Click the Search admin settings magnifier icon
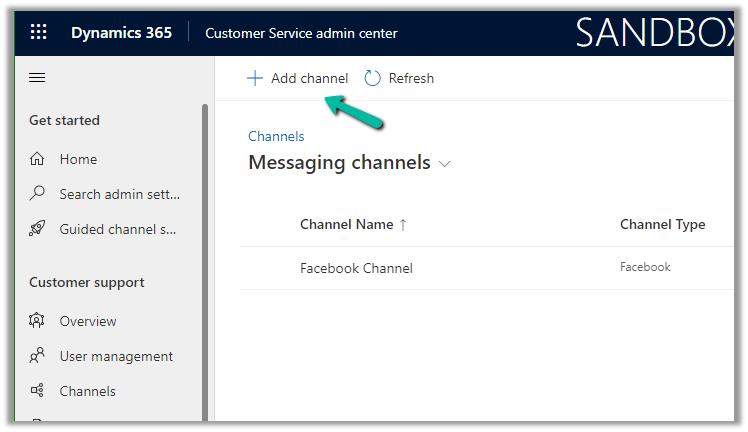748x432 pixels. point(38,194)
